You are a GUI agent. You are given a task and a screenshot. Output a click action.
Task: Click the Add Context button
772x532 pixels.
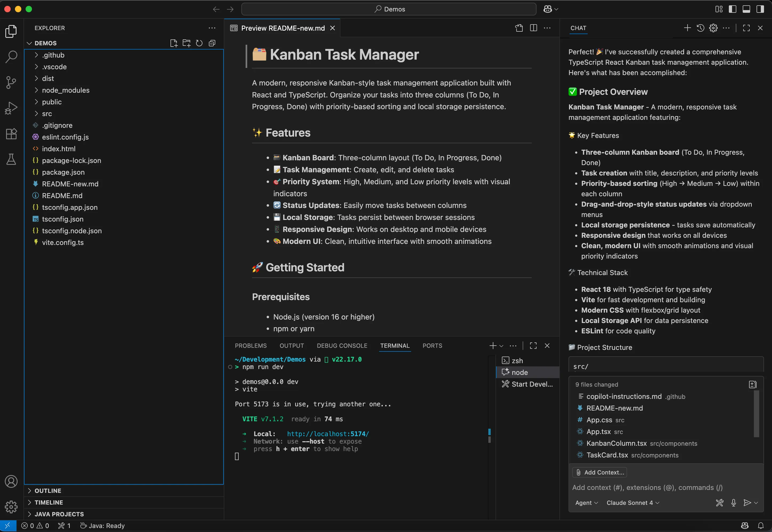coord(600,472)
